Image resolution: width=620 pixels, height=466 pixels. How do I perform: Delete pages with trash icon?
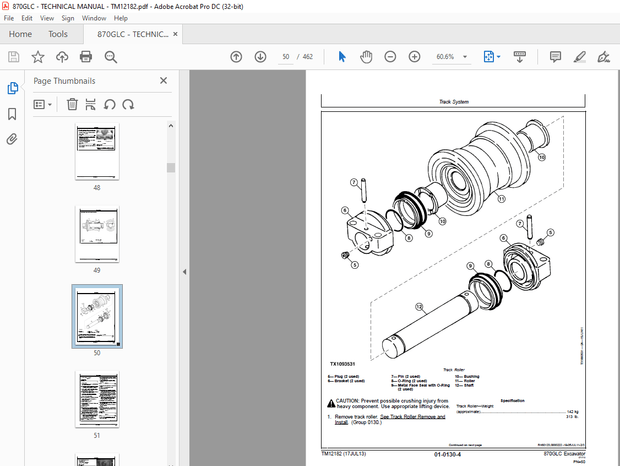pos(72,104)
